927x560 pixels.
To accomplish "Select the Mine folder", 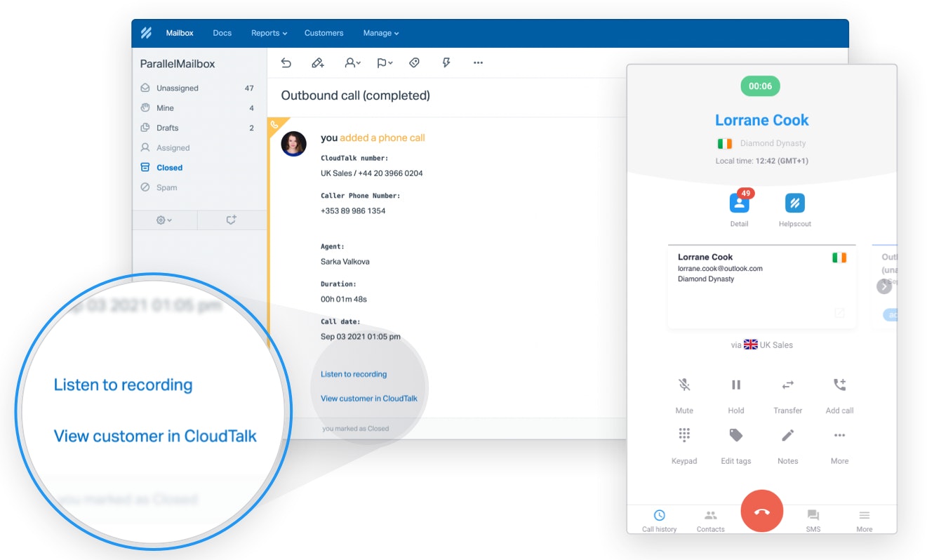I will click(x=199, y=108).
